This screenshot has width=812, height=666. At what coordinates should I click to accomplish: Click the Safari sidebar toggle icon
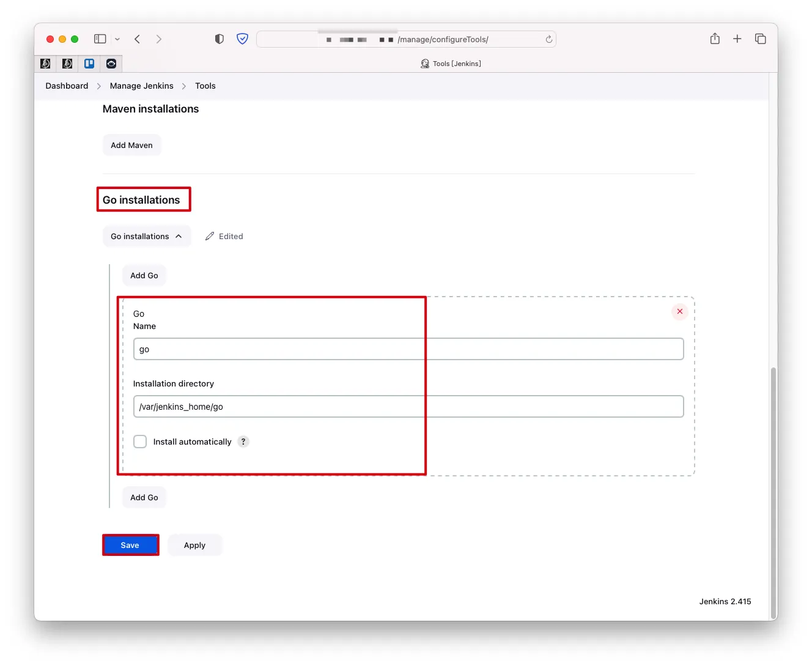(100, 39)
